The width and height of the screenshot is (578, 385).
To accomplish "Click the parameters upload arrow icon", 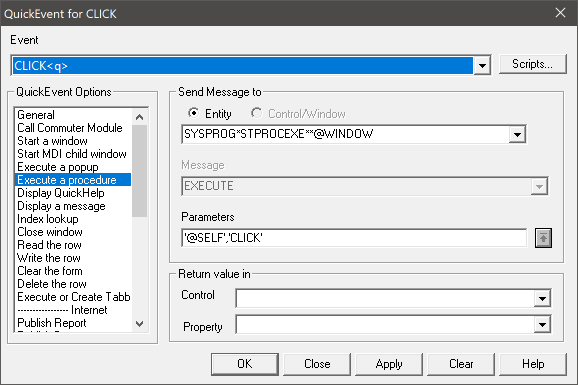I will [543, 238].
